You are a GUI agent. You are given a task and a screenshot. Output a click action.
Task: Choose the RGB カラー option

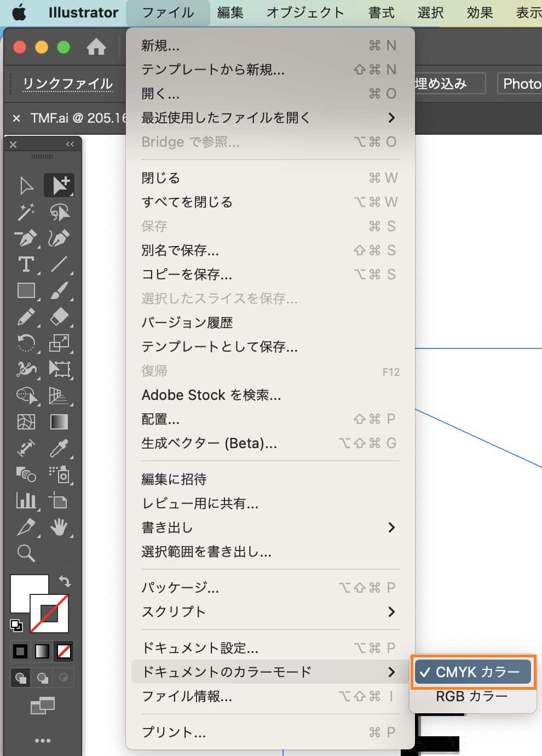click(x=473, y=696)
